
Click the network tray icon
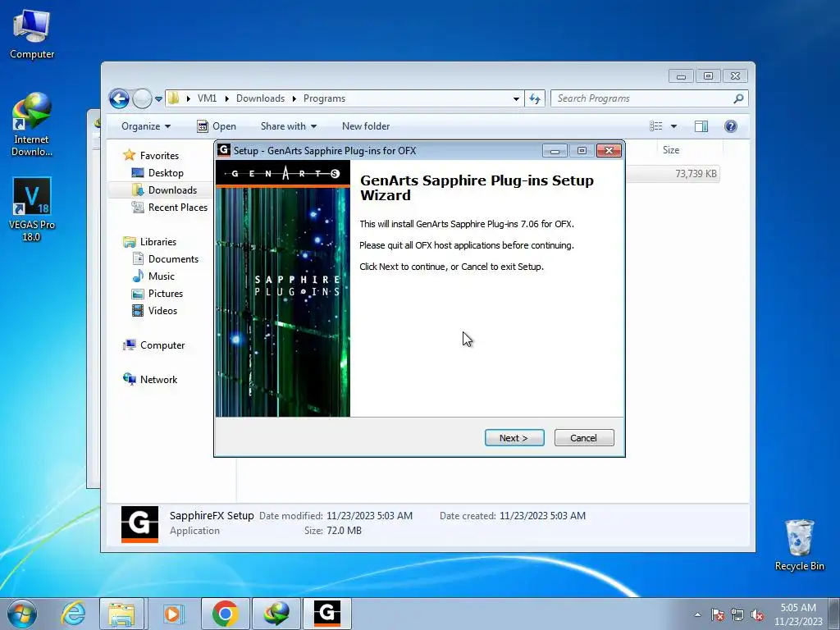pos(737,614)
